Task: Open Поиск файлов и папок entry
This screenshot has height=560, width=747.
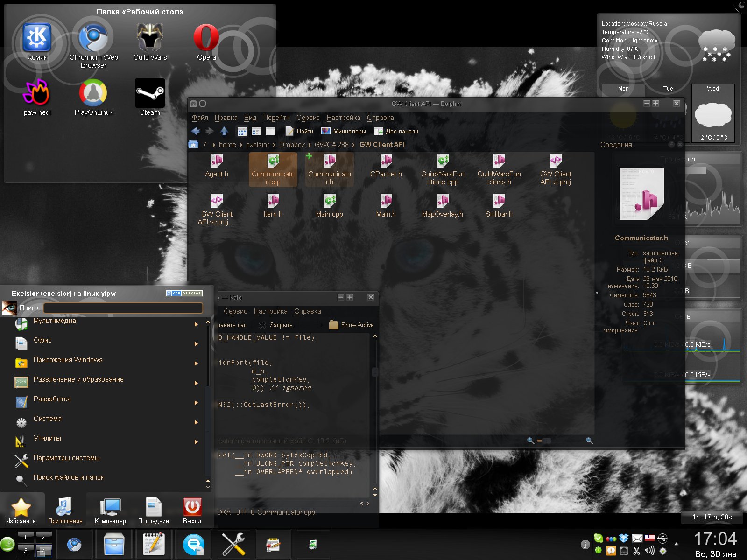Action: coord(105,479)
